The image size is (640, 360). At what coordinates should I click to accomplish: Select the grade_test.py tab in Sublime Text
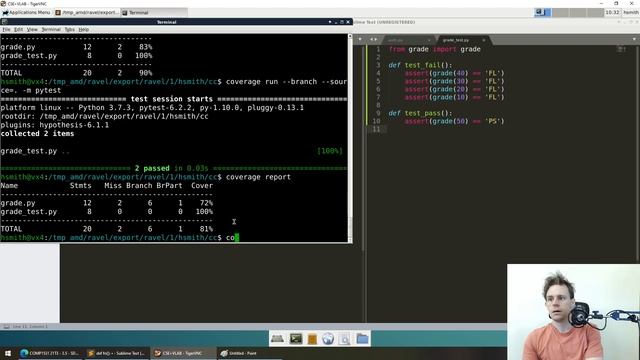click(x=456, y=40)
